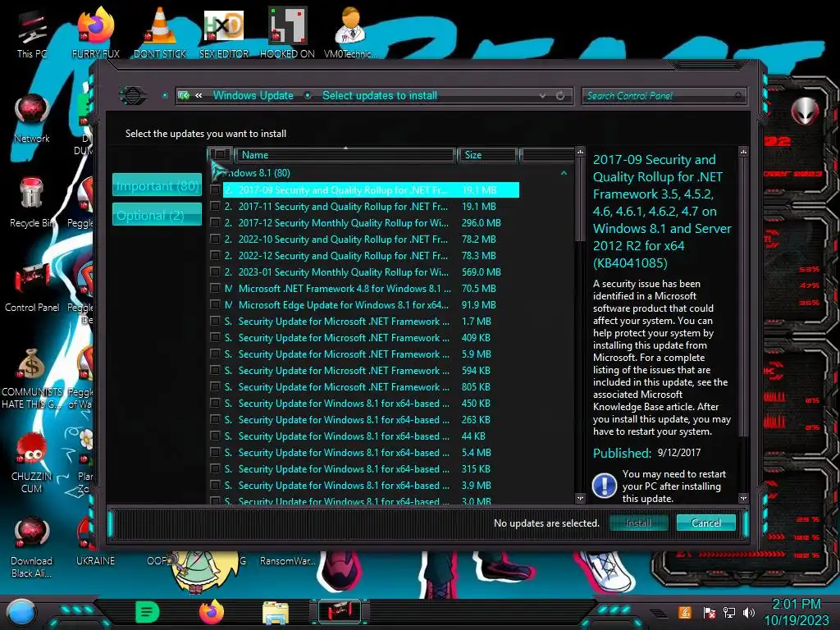Select the 5.4 MB Security Update for Windows 8.1
The height and width of the screenshot is (630, 840).
pyautogui.click(x=364, y=453)
